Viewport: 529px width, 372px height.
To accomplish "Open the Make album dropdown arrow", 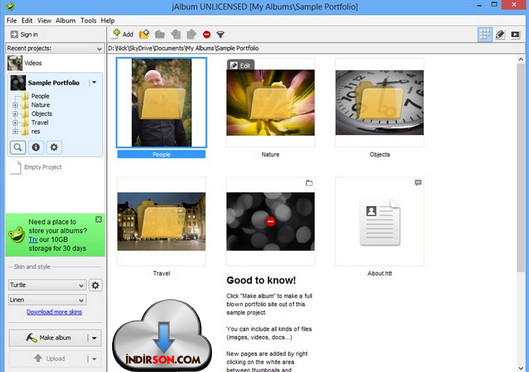I will pos(94,338).
